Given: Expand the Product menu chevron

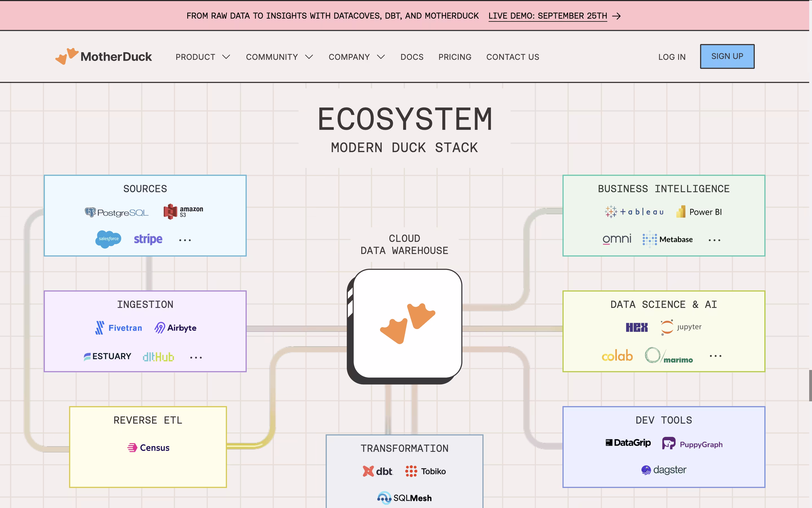Looking at the screenshot, I should 226,57.
